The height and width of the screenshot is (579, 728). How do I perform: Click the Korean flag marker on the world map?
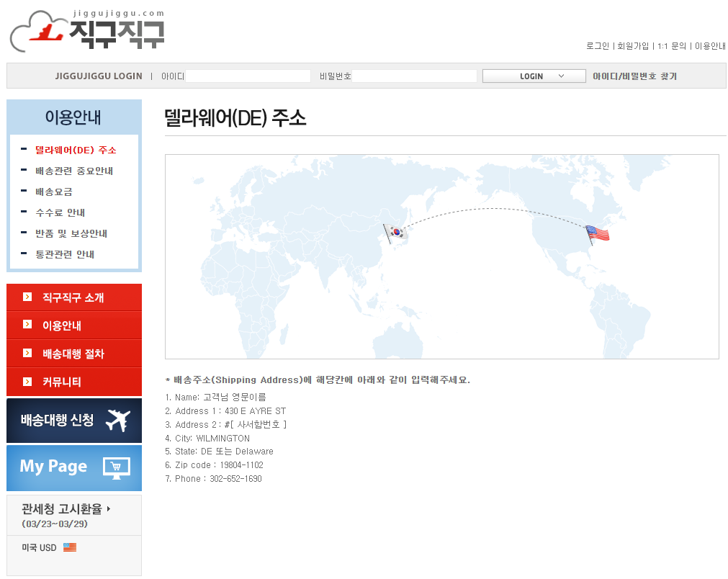coord(395,232)
